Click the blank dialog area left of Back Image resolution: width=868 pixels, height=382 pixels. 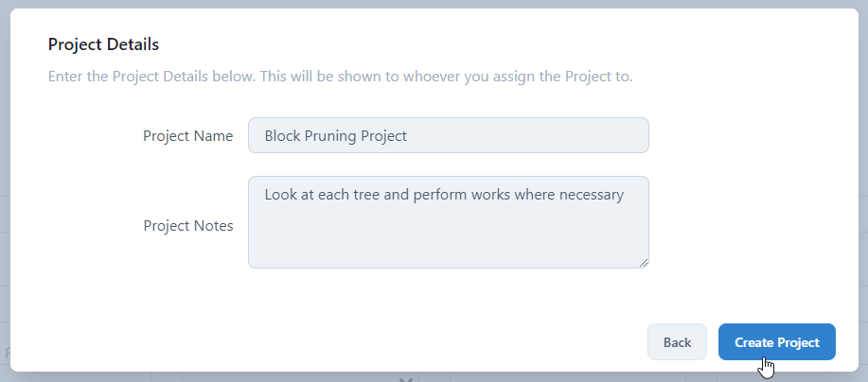(x=379, y=342)
